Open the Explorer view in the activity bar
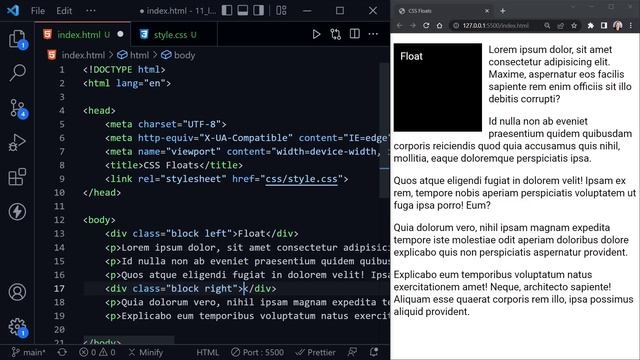The height and width of the screenshot is (360, 640). coord(17,39)
